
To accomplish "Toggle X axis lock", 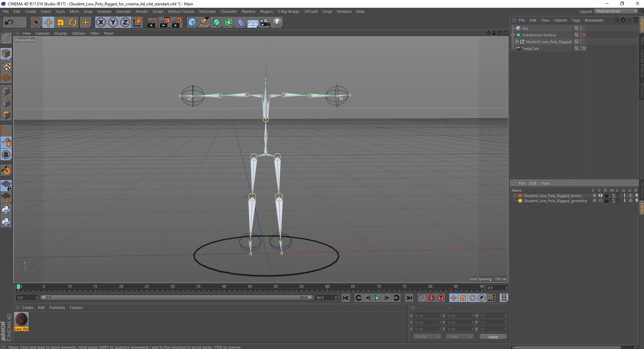I will [x=101, y=23].
